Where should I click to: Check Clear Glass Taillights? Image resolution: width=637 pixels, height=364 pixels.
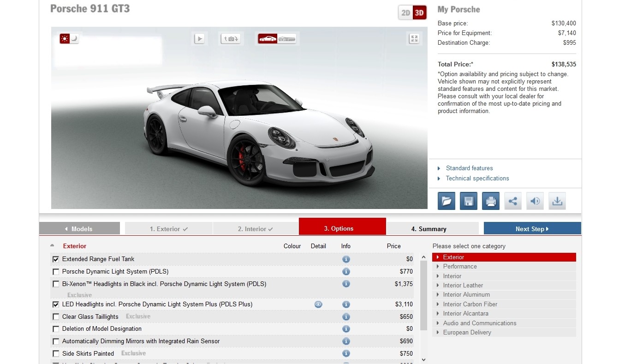point(56,317)
